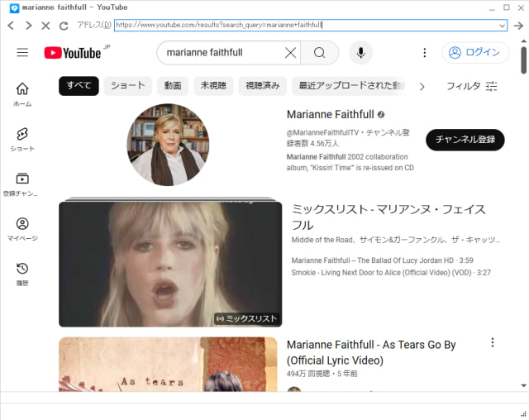Open the ミックスリスト - マリアンヌ・フェイスフル title

click(x=388, y=217)
